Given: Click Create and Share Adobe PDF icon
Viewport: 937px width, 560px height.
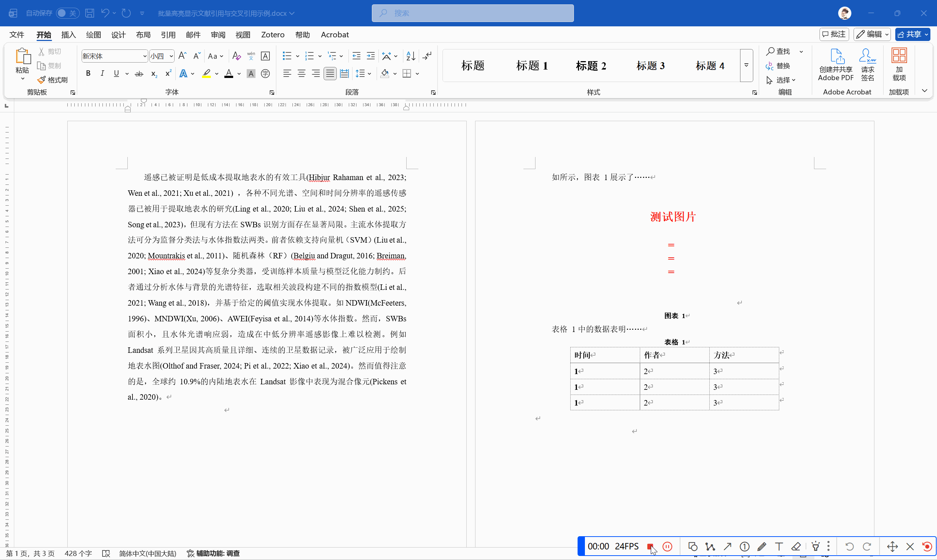Looking at the screenshot, I should coord(836,64).
